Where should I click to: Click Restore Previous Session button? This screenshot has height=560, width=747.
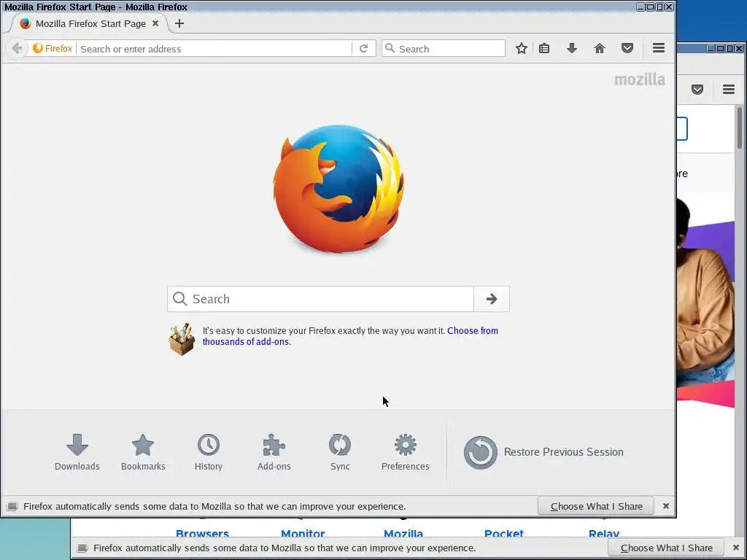(x=543, y=452)
